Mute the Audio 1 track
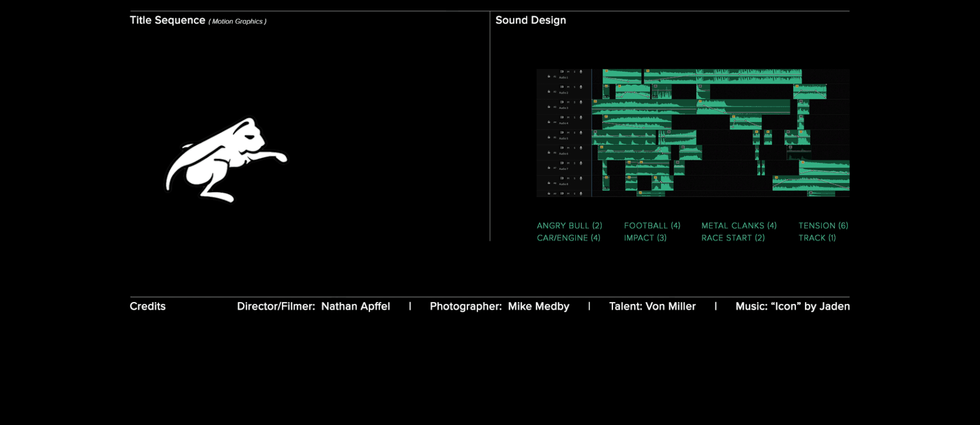 568,71
